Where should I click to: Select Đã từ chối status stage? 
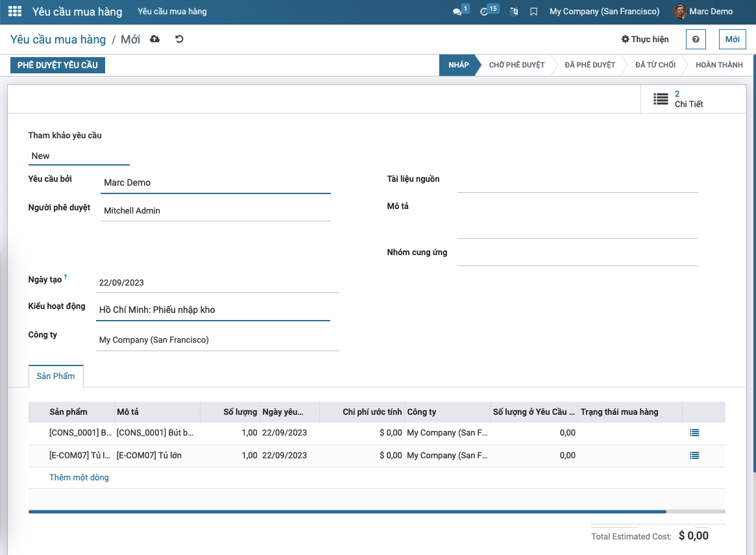655,65
